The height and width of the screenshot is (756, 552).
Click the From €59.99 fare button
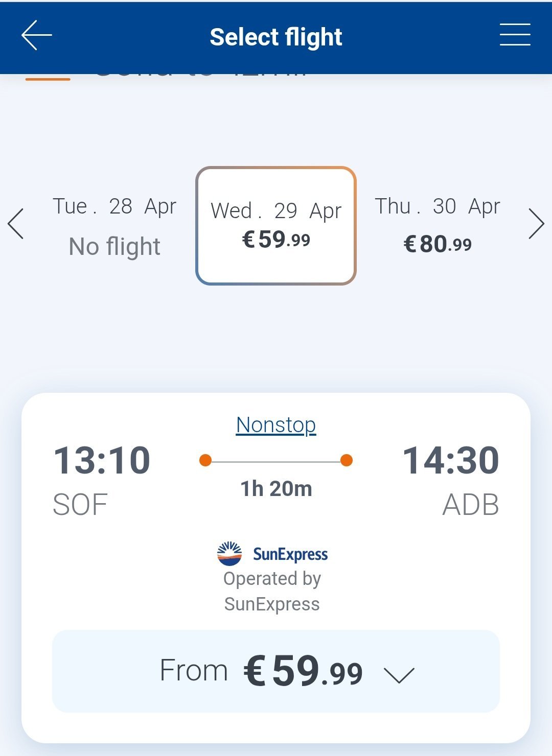276,671
